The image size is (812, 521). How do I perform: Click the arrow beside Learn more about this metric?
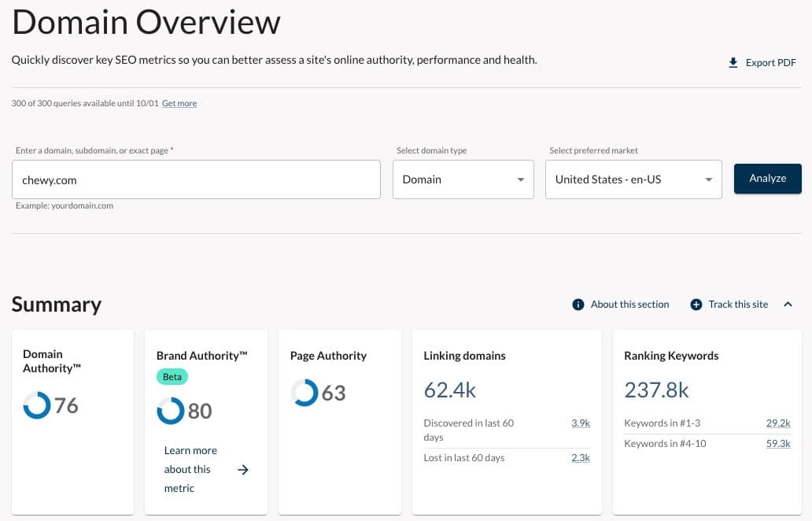point(242,469)
